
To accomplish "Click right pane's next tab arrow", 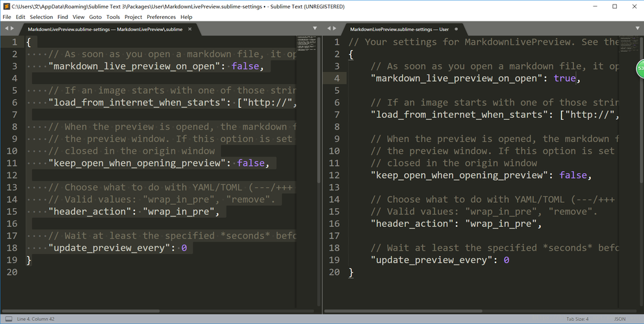I will (x=334, y=29).
